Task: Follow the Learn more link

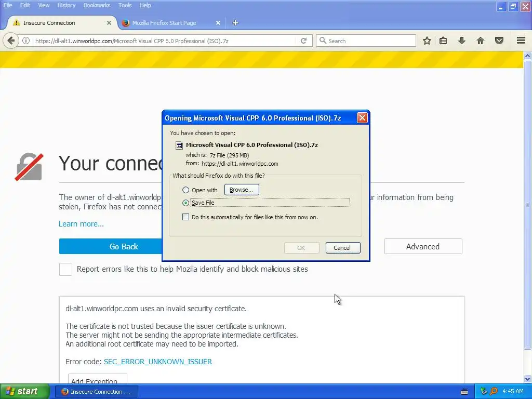Action: (x=81, y=224)
